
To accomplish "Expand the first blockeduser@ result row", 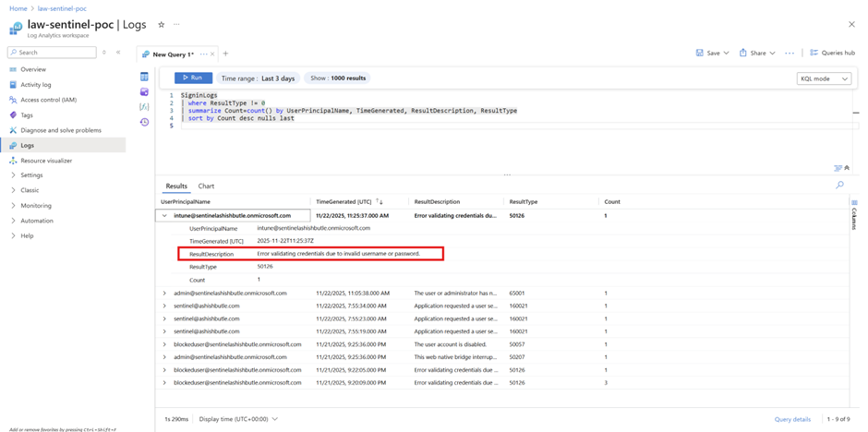I will click(164, 343).
